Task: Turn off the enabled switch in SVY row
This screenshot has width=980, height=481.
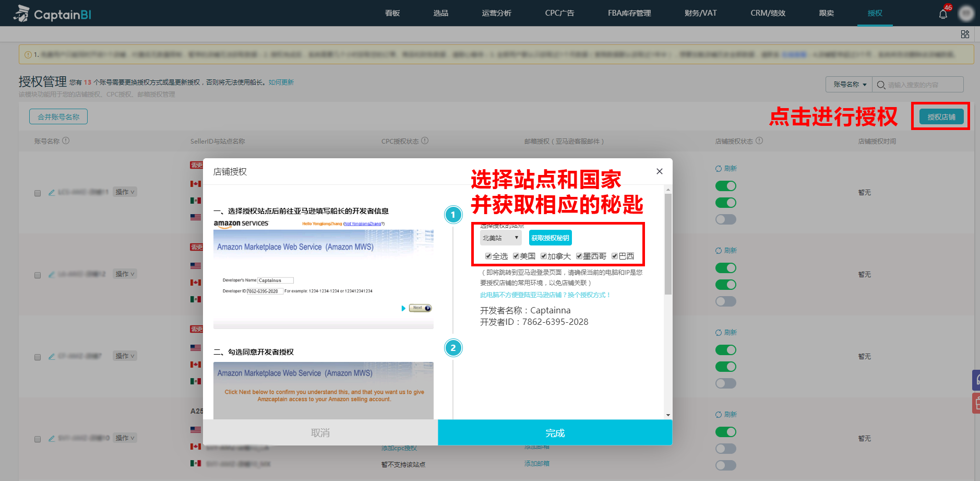Action: (726, 432)
